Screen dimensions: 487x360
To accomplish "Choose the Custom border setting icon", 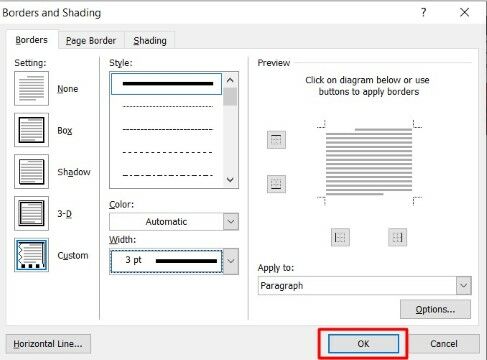I will (31, 255).
